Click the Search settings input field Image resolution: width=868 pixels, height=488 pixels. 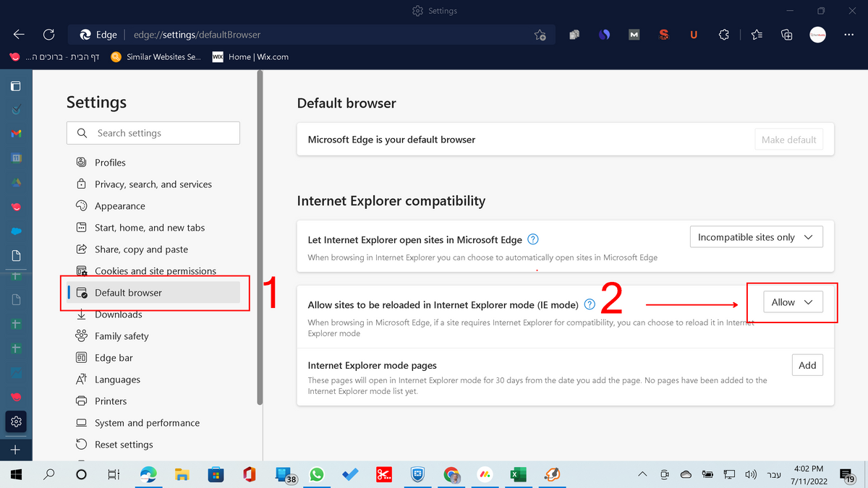click(x=153, y=133)
